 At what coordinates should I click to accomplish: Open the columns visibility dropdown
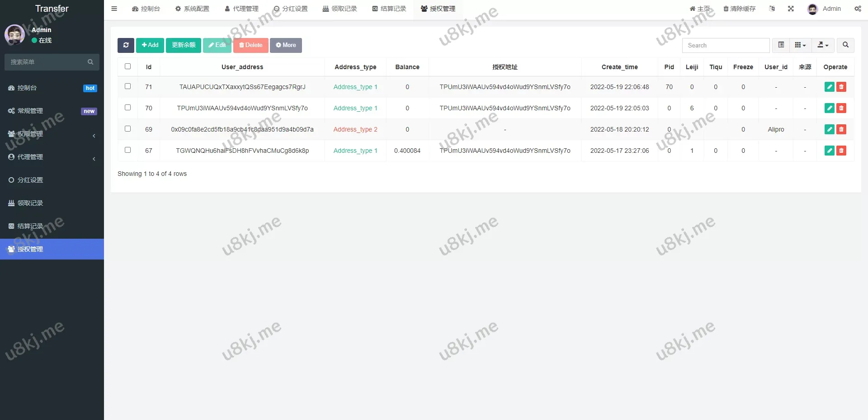pyautogui.click(x=800, y=45)
